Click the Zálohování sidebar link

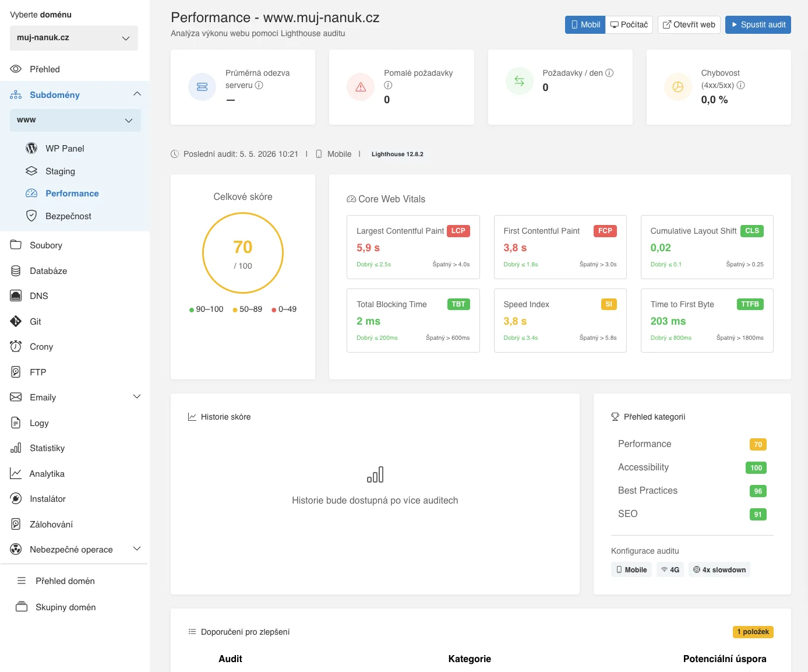click(51, 525)
